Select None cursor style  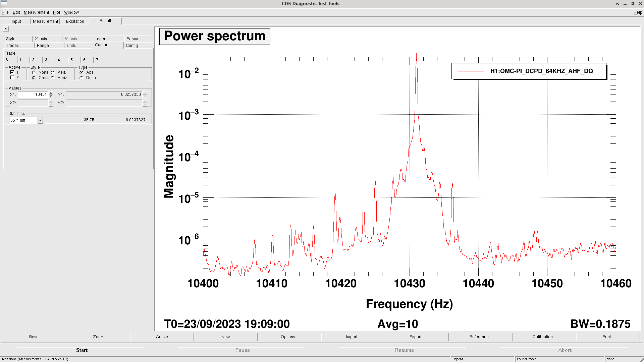click(34, 72)
